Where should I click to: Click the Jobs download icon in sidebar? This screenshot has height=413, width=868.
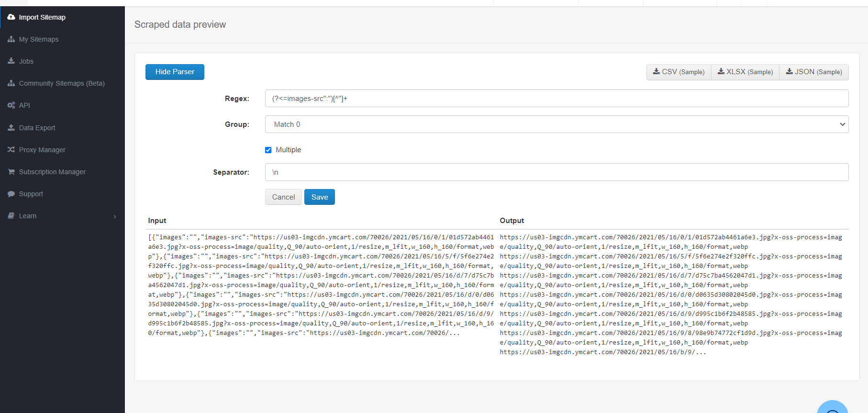(11, 61)
